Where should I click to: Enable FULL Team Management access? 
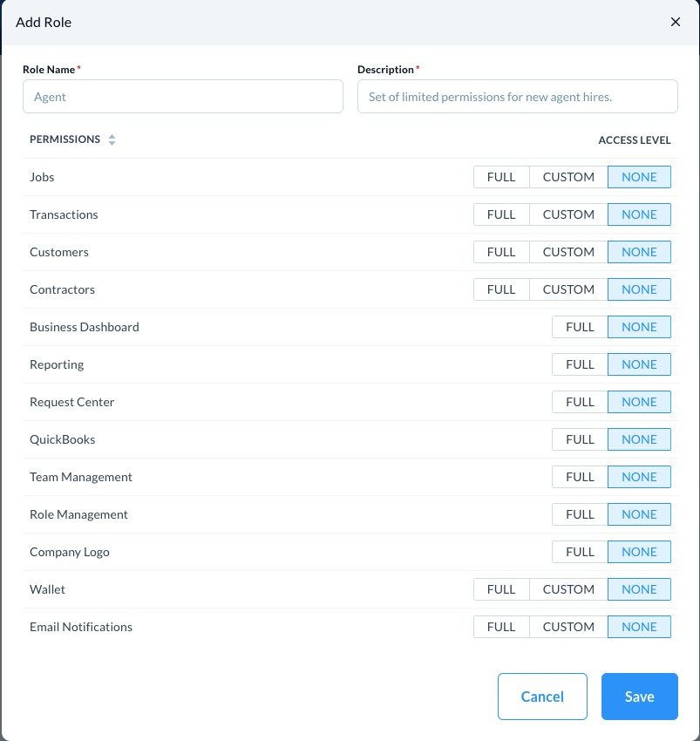tap(580, 477)
